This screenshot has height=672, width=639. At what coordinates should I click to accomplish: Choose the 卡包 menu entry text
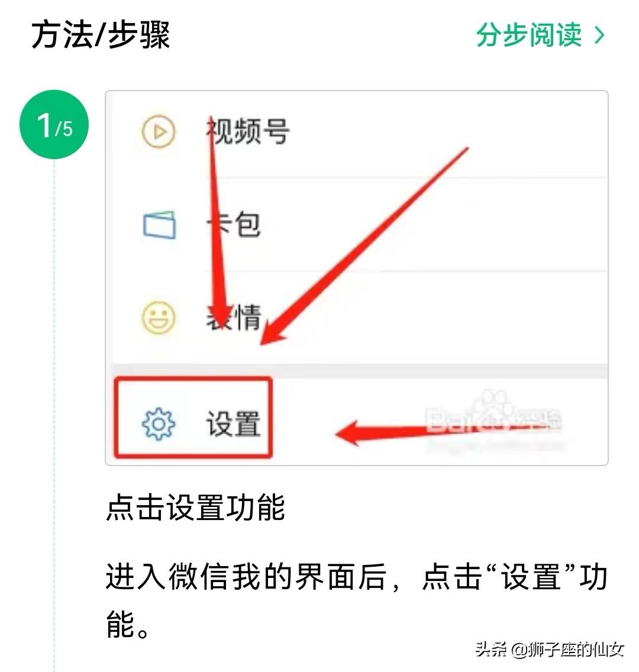[x=233, y=224]
